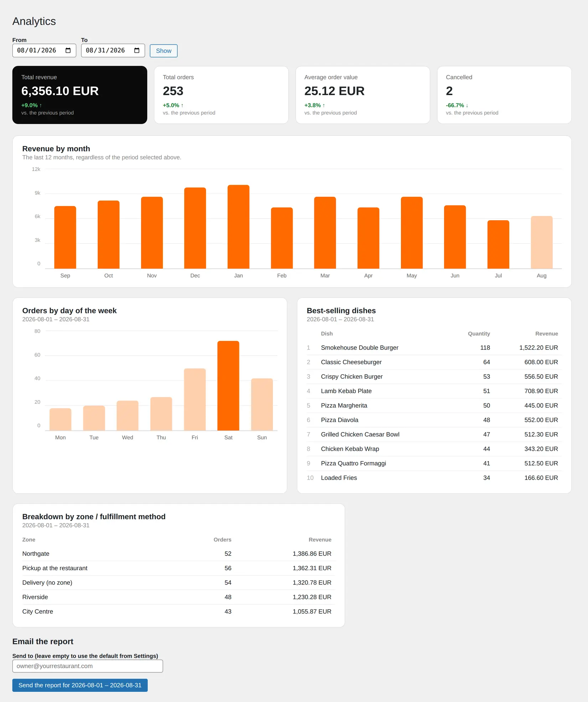Click the Dec bar in Revenue by month chart
The height and width of the screenshot is (702, 588).
pos(195,228)
